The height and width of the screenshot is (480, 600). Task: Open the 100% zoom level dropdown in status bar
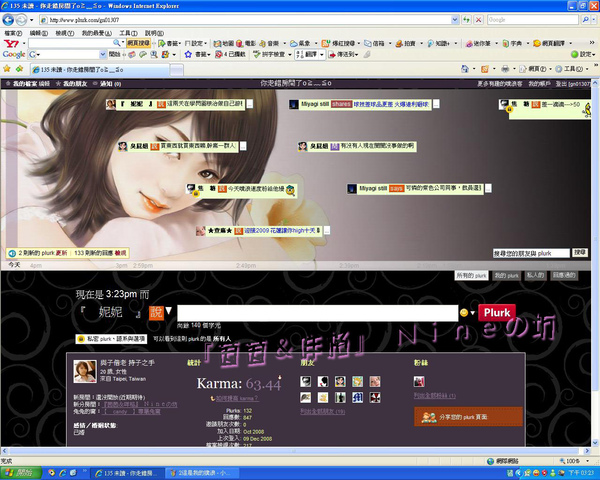587,461
